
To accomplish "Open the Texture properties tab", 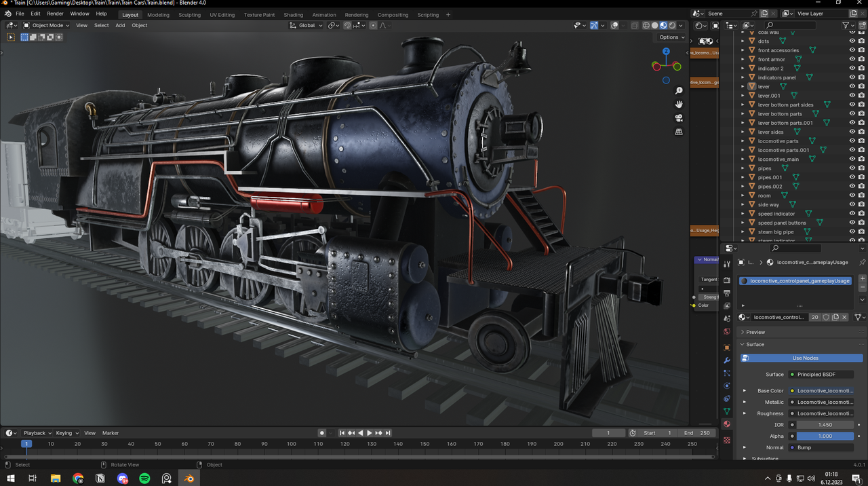I will coord(727,440).
